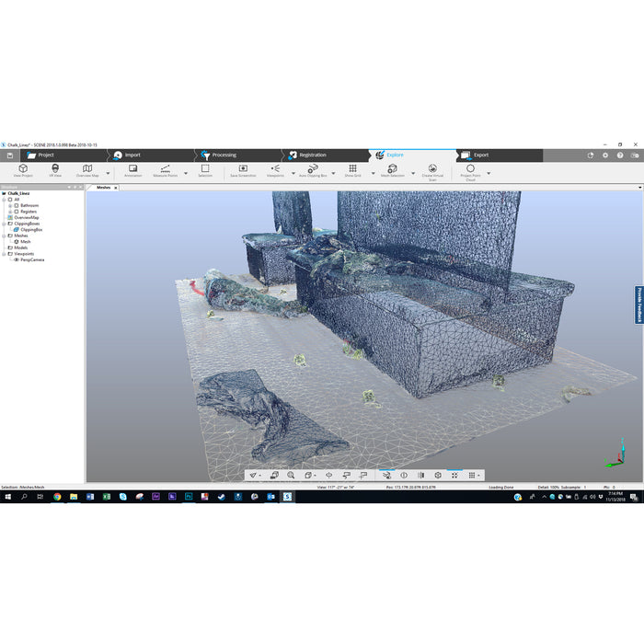Click the Project Point Cloud tool

[x=471, y=172]
